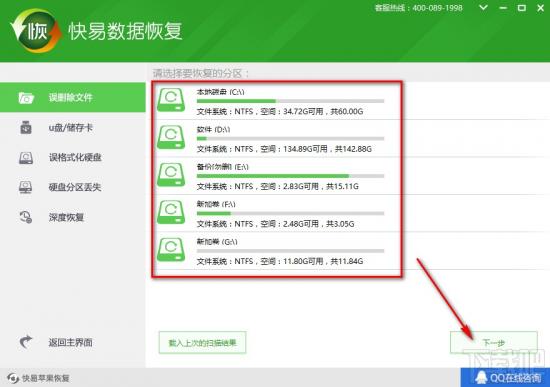Select partition label 备份 (E:\)
Screen dimensions: 550x387
[222, 167]
